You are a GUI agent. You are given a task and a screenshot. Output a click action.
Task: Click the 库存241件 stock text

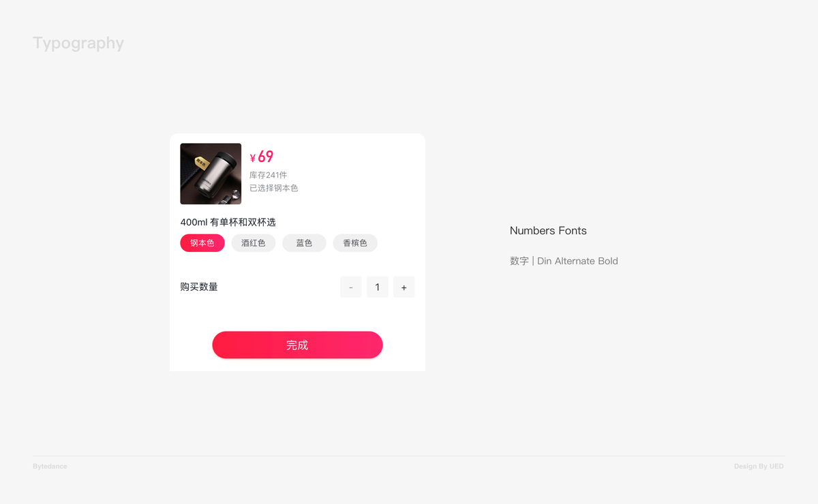click(269, 175)
